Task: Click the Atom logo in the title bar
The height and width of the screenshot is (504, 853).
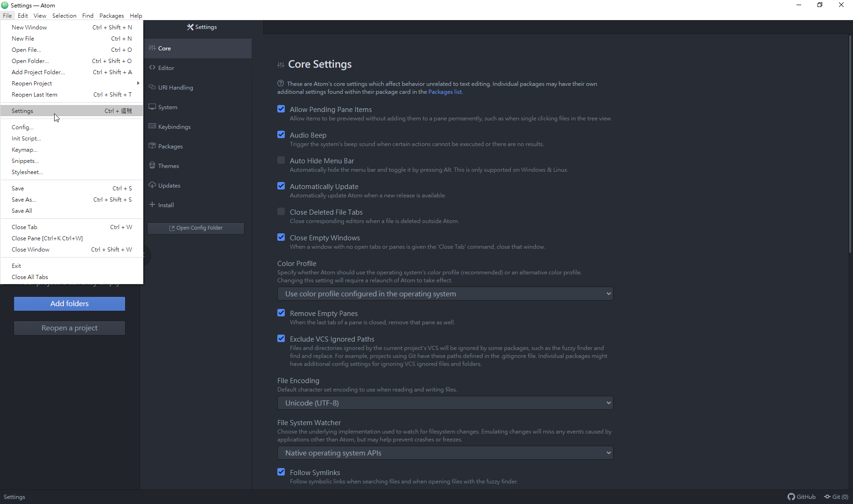Action: [x=5, y=5]
